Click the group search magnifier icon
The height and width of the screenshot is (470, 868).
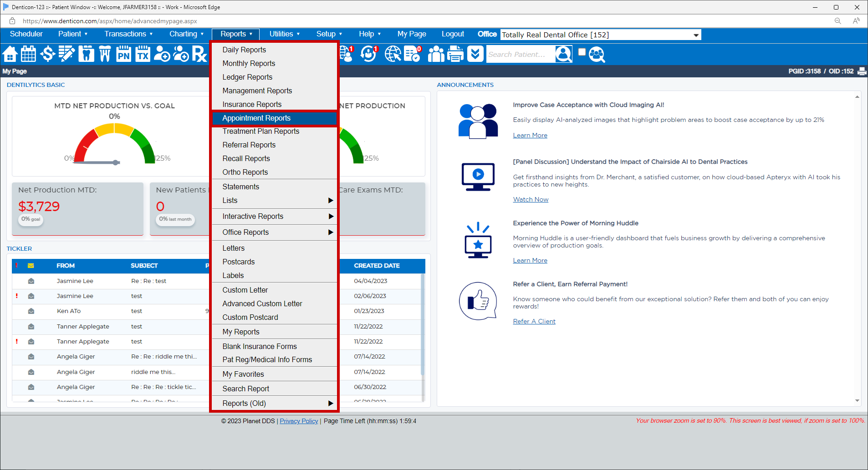597,54
